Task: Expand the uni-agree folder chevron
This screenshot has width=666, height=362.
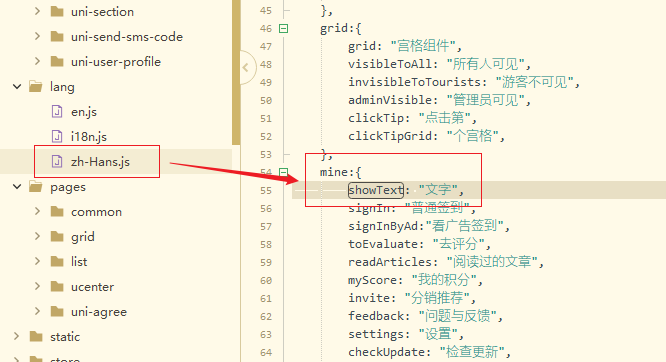Action: [37, 311]
